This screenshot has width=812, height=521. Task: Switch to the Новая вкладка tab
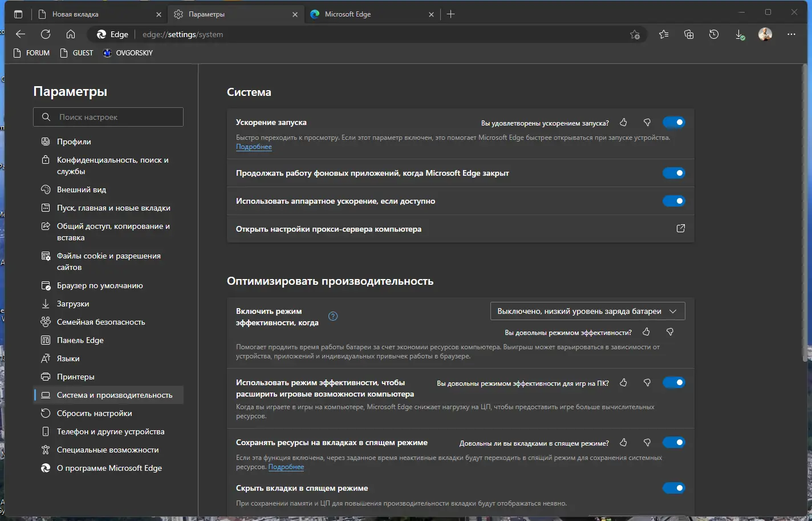[x=99, y=14]
